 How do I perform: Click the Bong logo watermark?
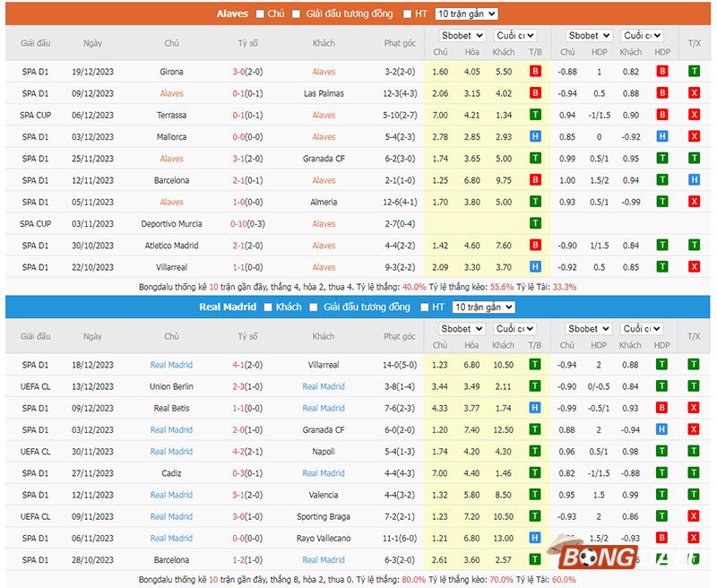coord(618,556)
